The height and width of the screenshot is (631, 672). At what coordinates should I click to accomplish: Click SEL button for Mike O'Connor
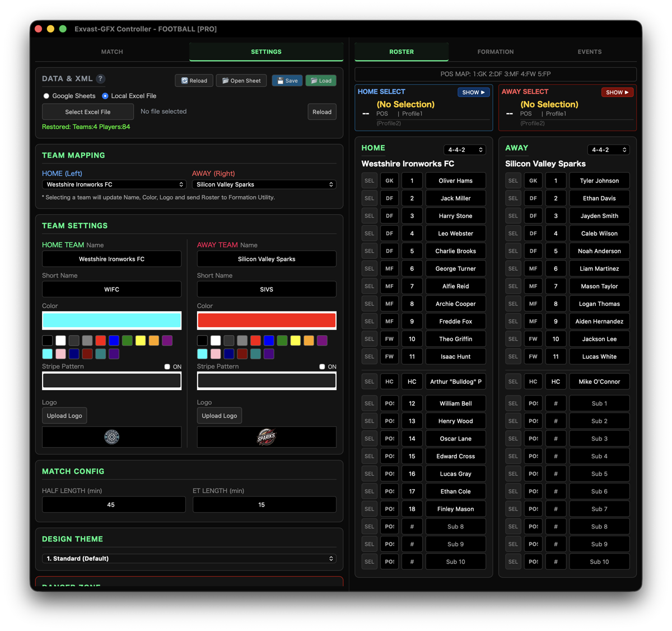pos(514,382)
